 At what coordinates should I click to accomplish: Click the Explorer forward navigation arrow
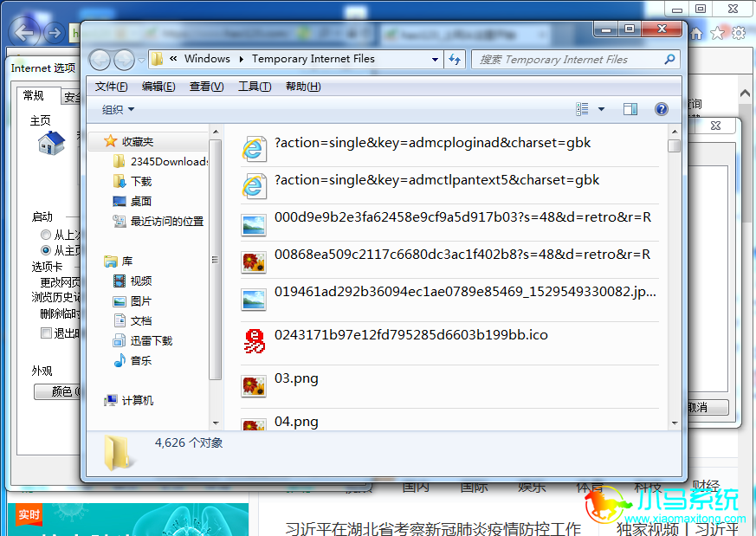[x=124, y=60]
